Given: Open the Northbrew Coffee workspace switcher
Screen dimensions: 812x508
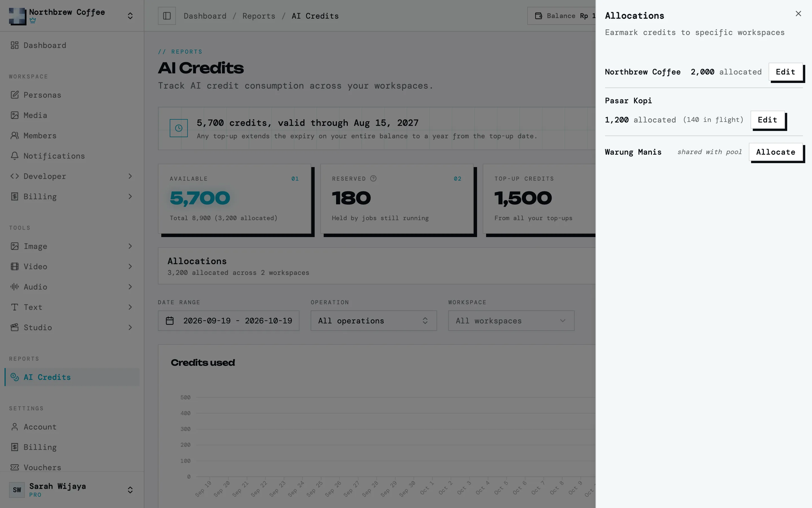Looking at the screenshot, I should 72,16.
